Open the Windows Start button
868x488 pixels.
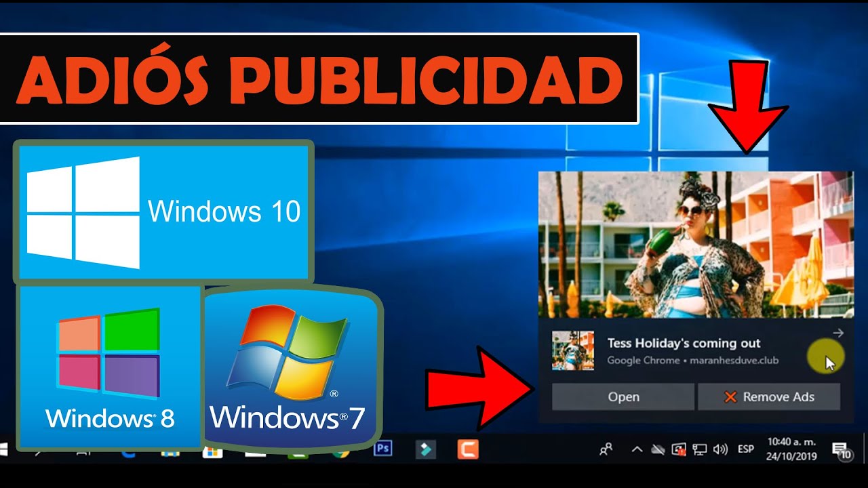point(4,449)
